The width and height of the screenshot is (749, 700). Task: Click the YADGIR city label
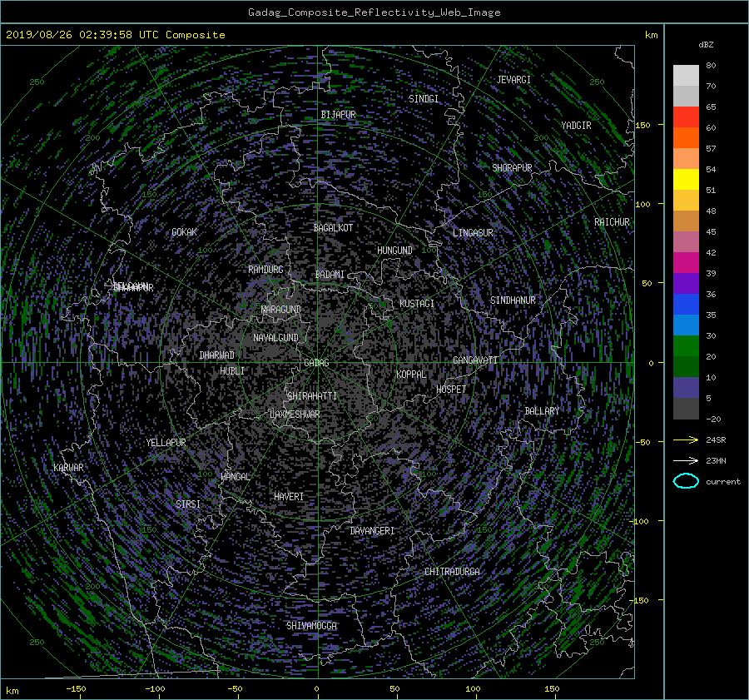[x=576, y=126]
